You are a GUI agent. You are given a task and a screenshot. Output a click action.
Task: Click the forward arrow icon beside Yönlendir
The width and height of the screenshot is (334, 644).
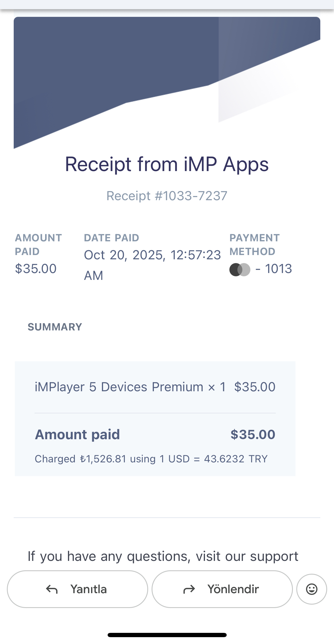(x=189, y=589)
